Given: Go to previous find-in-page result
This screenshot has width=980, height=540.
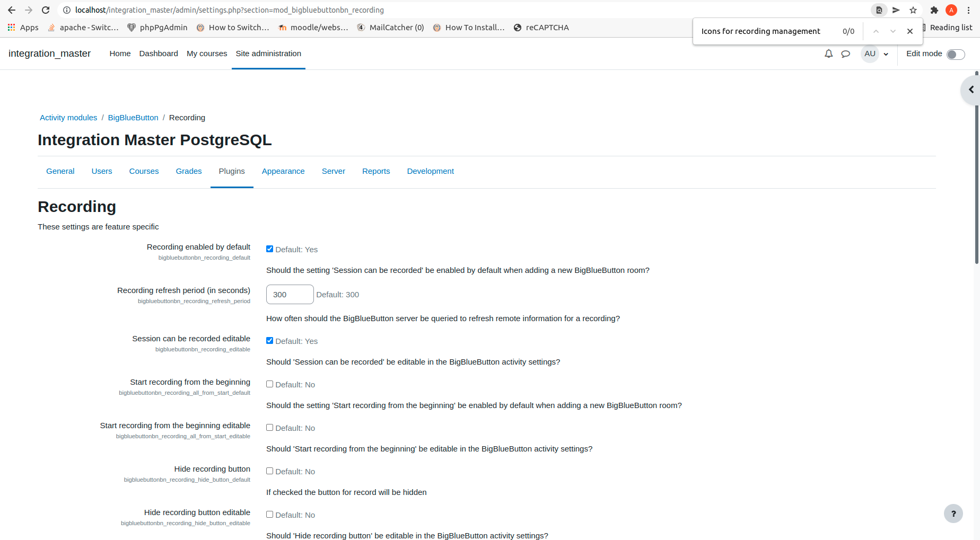Looking at the screenshot, I should coord(876,31).
